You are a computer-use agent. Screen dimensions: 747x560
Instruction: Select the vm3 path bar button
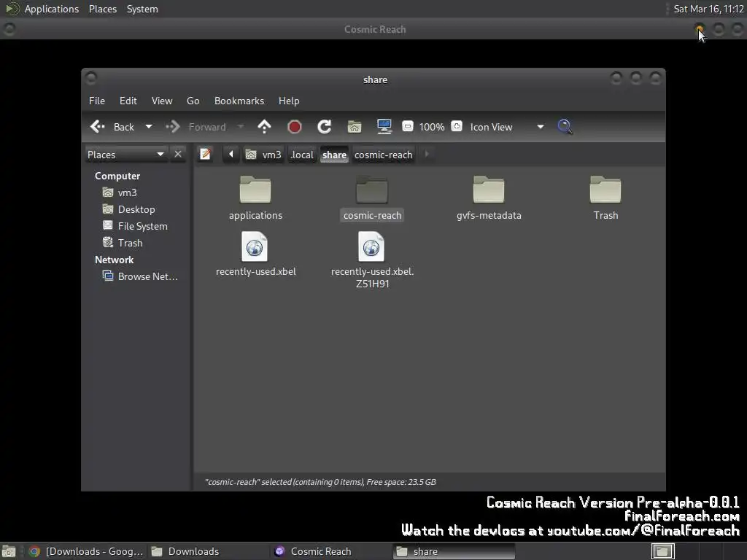click(x=263, y=155)
